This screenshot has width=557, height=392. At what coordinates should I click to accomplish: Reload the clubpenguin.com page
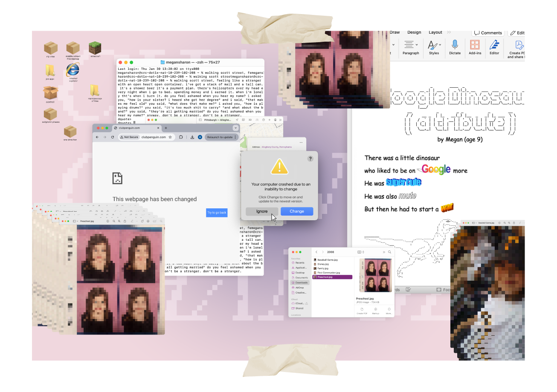(113, 137)
